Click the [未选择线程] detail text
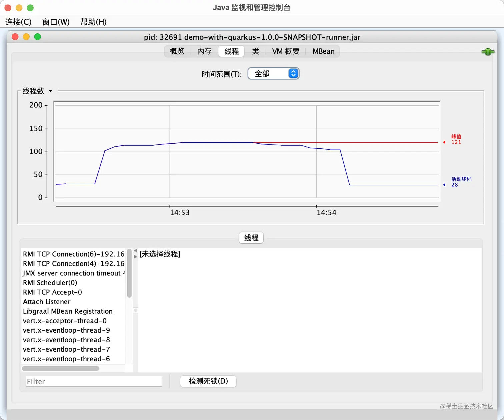The width and height of the screenshot is (504, 420). click(160, 254)
